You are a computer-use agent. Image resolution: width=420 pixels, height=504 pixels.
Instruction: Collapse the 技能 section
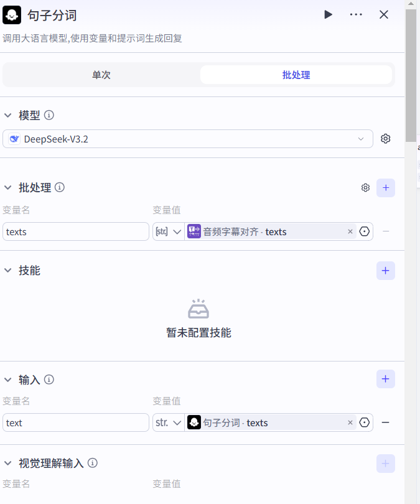7,270
